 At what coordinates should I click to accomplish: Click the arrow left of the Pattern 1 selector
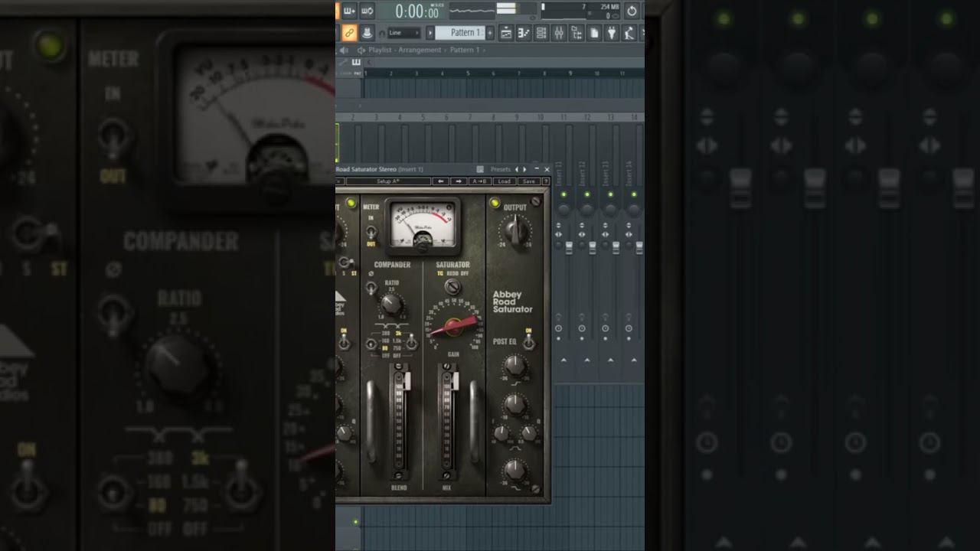[430, 33]
